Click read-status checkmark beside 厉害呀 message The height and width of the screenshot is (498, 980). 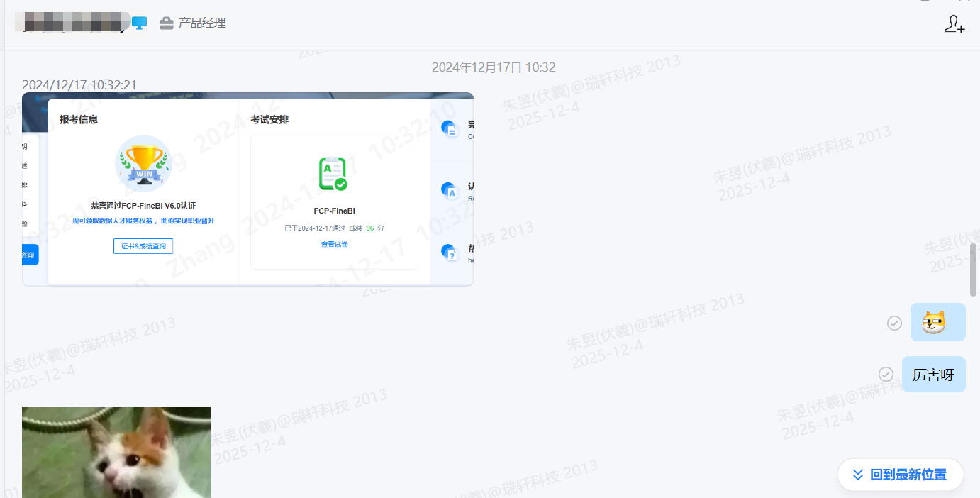pyautogui.click(x=886, y=375)
